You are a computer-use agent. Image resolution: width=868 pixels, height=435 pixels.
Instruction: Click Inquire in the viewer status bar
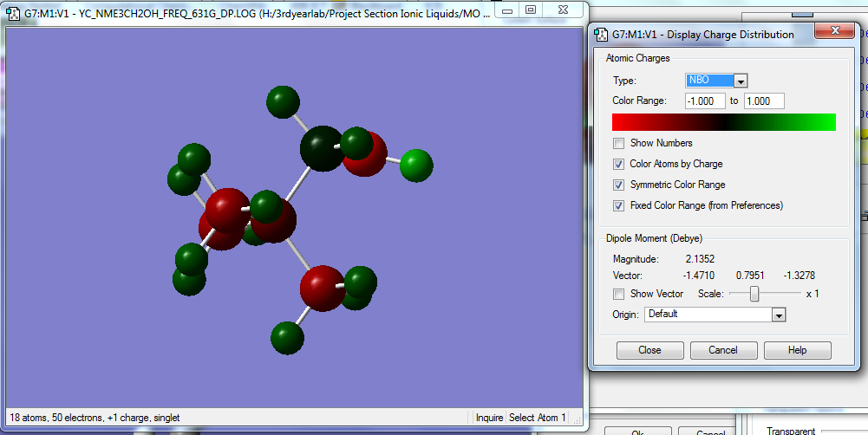(x=489, y=418)
